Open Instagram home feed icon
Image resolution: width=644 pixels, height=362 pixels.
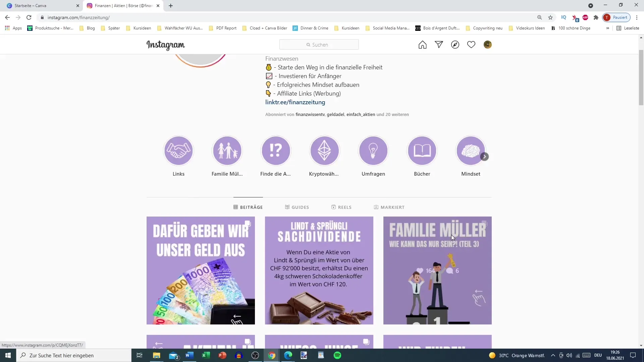pyautogui.click(x=422, y=45)
